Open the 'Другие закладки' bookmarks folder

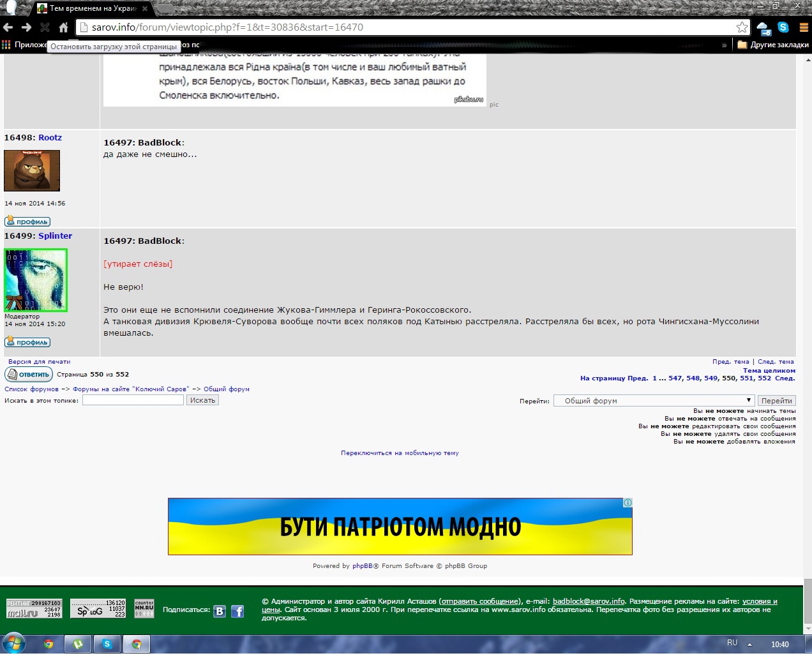tap(773, 45)
